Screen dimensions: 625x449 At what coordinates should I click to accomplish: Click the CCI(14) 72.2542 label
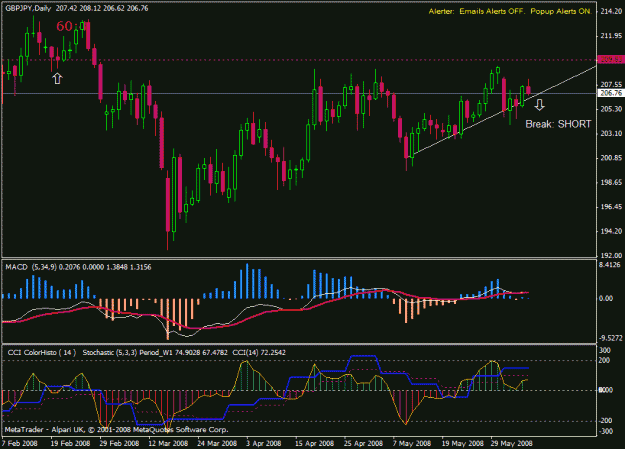point(259,353)
